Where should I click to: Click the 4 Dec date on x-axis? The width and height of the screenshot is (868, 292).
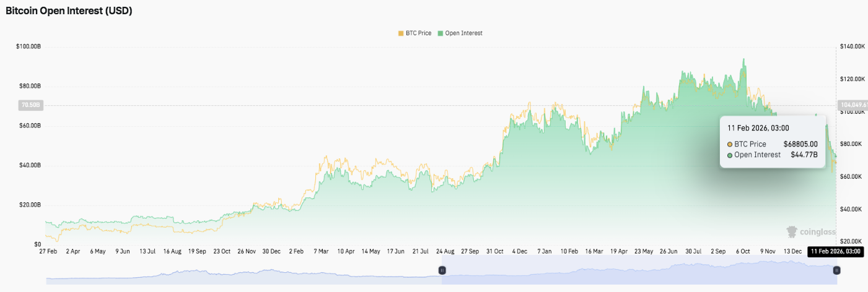519,252
